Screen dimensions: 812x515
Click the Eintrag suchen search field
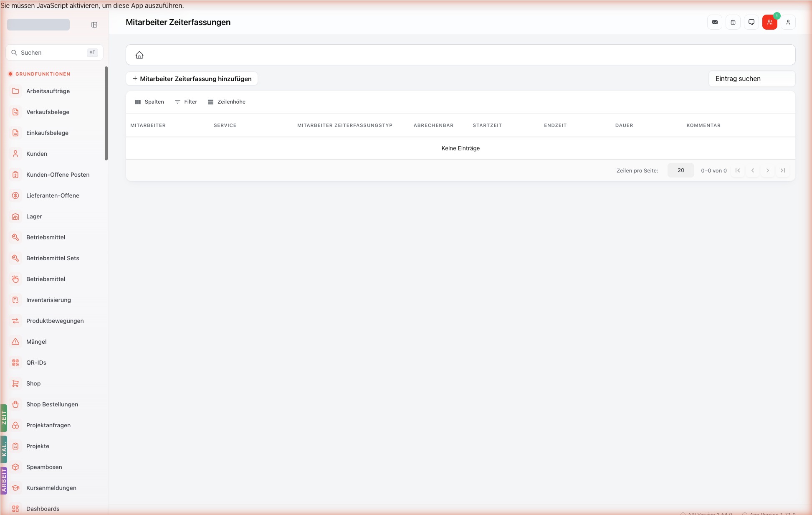click(752, 79)
